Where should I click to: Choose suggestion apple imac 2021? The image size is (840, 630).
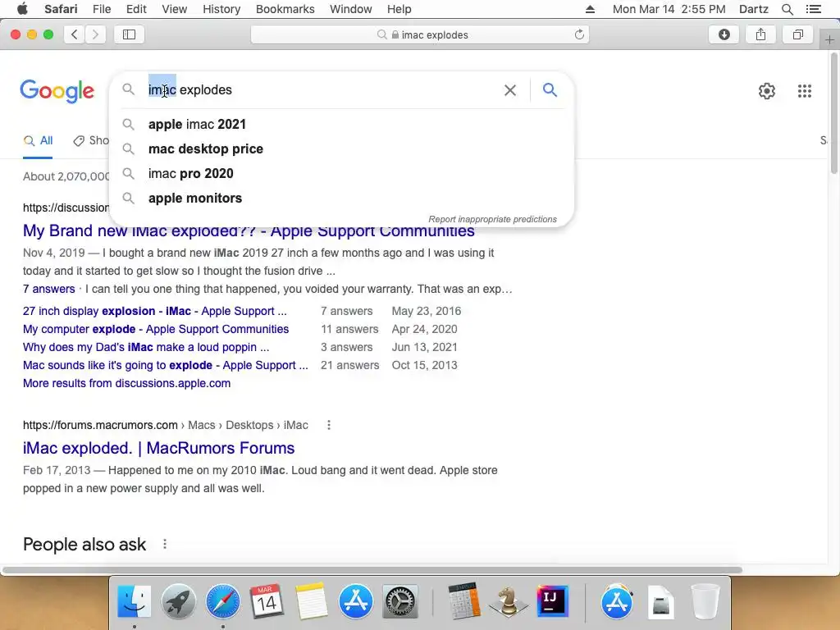pyautogui.click(x=342, y=125)
